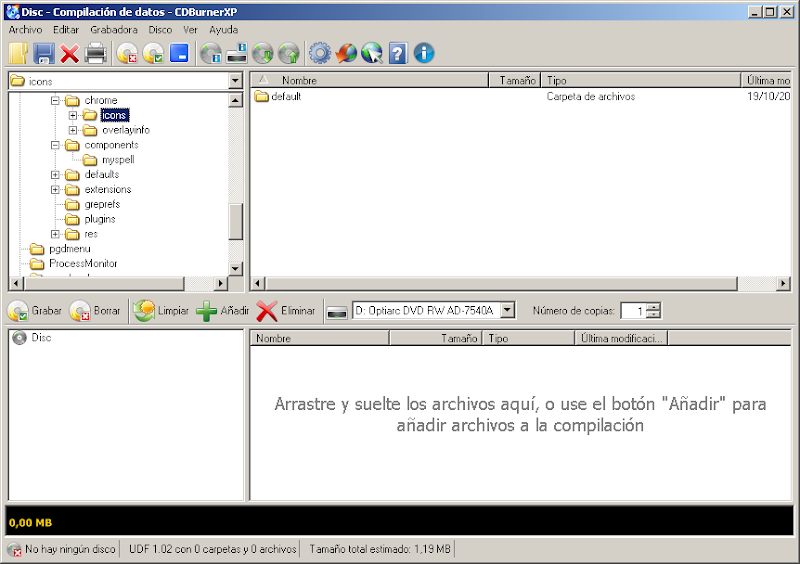Click the drive icon beside the recorder dropdown
800x564 pixels.
[x=337, y=311]
